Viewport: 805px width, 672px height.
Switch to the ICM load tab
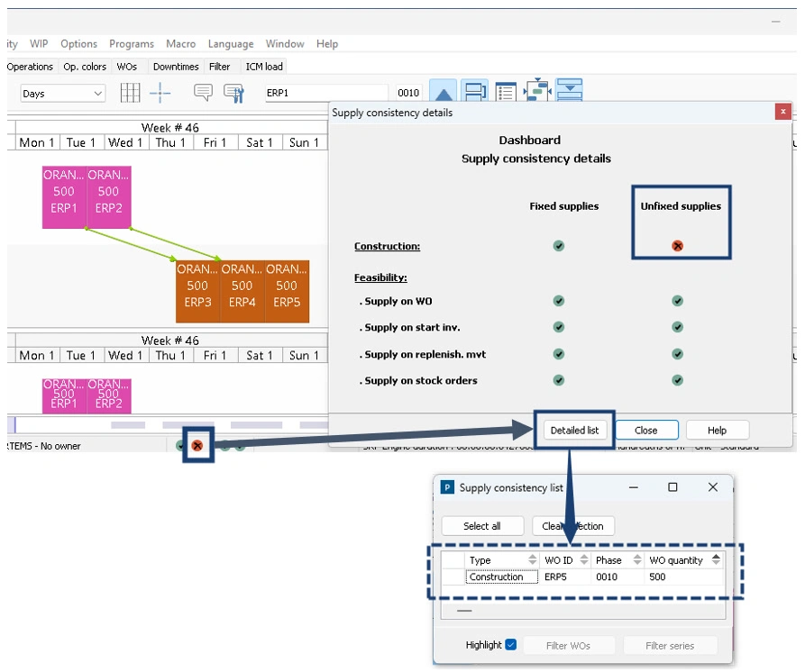click(264, 67)
